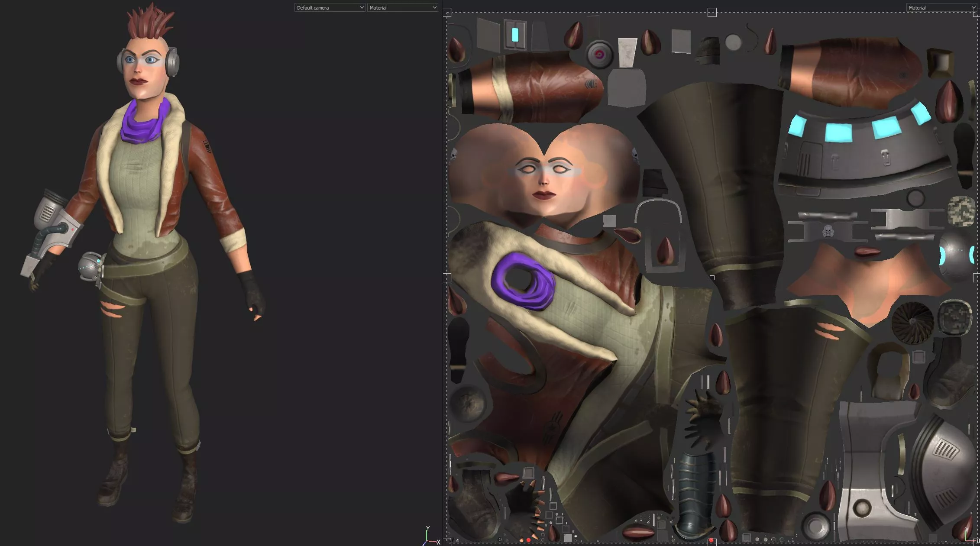Click the skull emblem on the buckle UV island

pos(828,231)
